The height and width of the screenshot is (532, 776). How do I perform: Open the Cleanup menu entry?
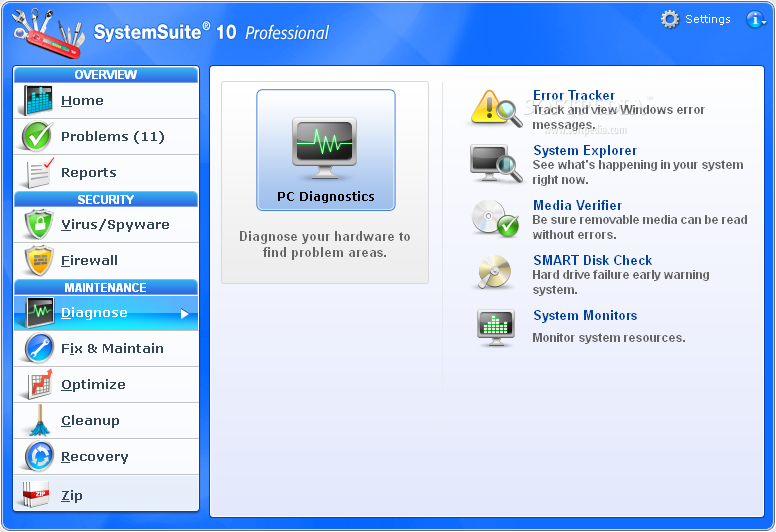(106, 421)
